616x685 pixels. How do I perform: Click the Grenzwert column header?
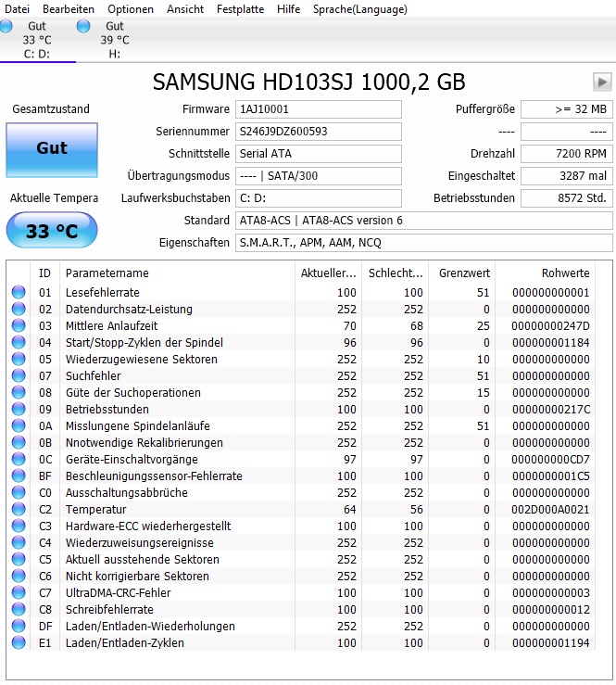point(462,273)
